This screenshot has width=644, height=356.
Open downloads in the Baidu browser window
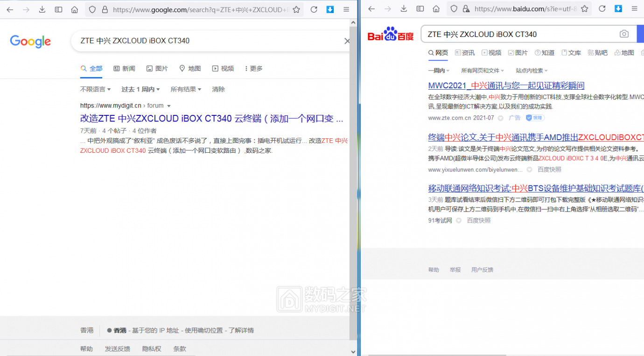tap(404, 9)
